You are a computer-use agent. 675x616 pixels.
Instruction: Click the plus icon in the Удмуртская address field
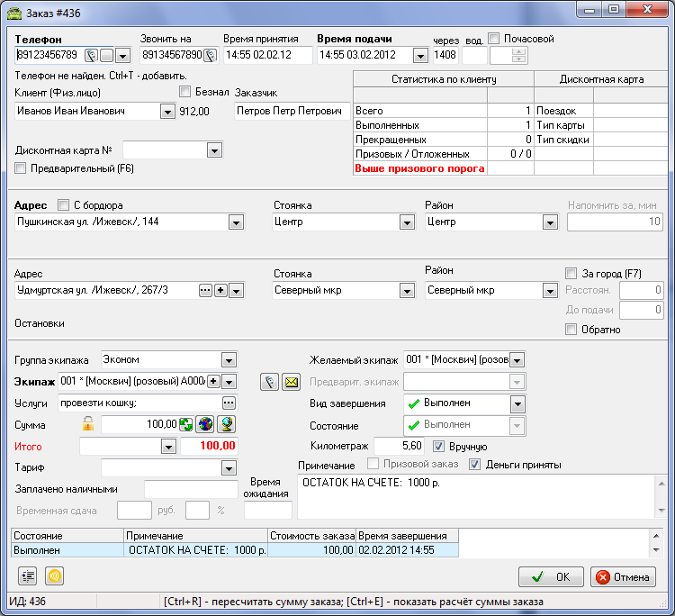point(220,290)
